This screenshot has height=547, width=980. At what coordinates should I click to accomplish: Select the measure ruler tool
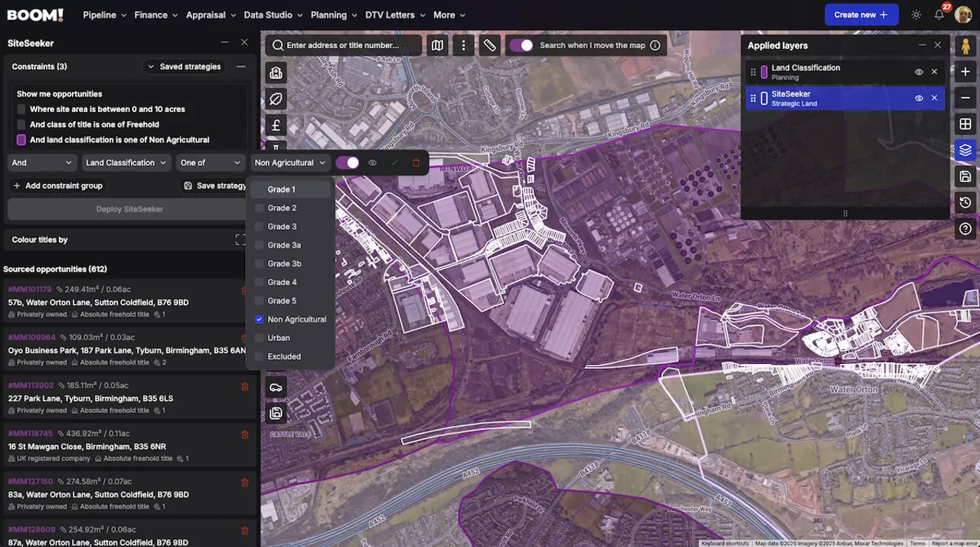click(x=490, y=45)
